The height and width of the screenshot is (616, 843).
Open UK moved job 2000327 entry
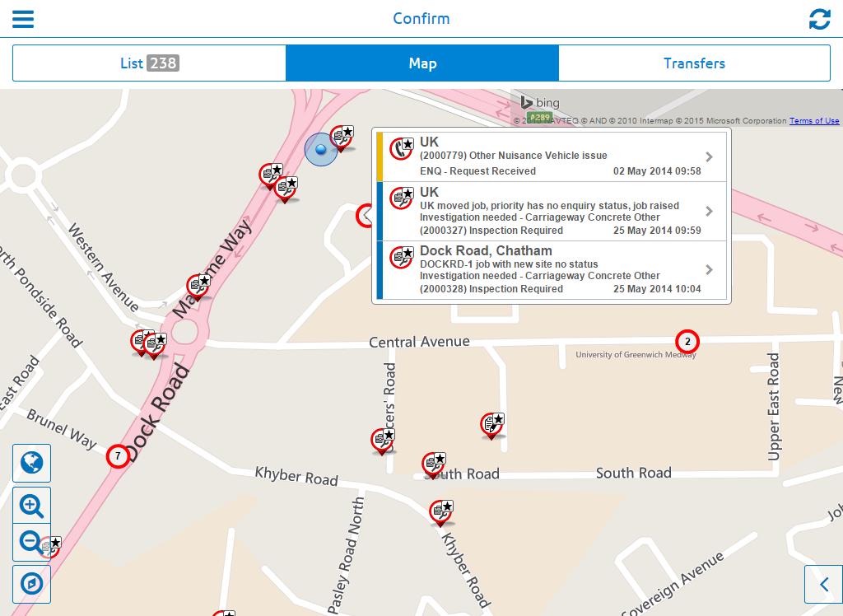552,212
